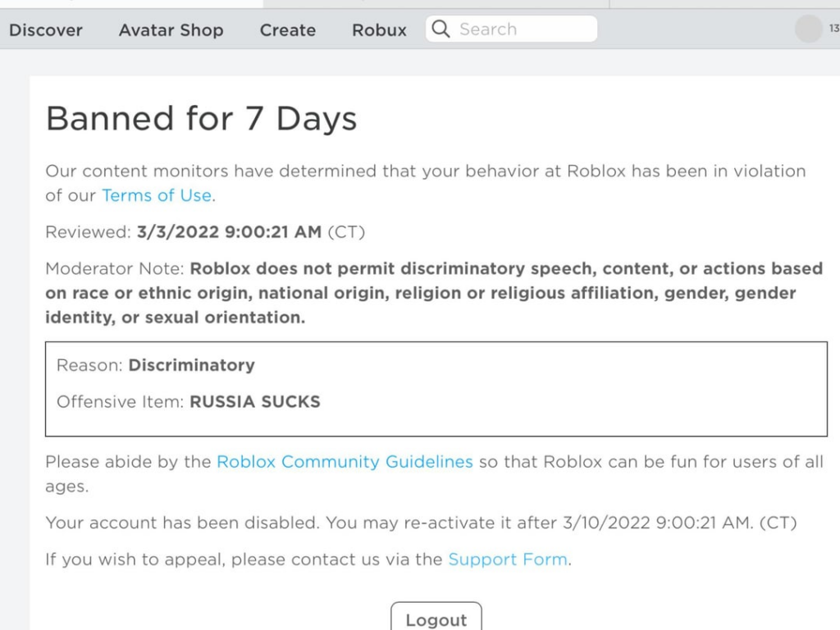Click the content monitors violation paragraph
The width and height of the screenshot is (840, 630).
[425, 183]
